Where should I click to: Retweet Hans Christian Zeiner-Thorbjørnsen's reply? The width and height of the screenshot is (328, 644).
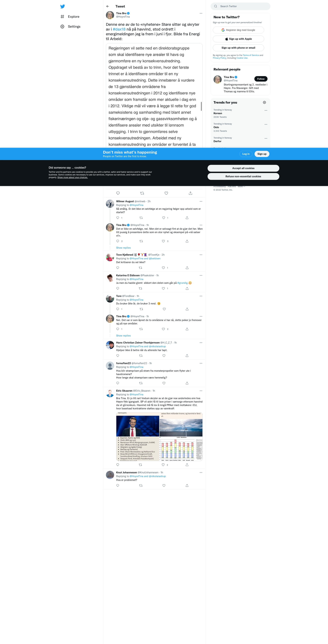141,356
